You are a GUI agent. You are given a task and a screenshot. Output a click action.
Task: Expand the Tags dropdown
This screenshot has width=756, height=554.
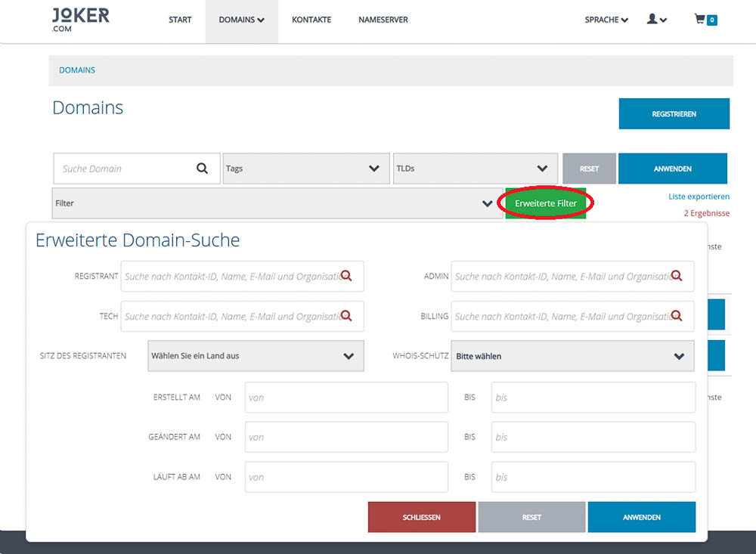click(306, 169)
